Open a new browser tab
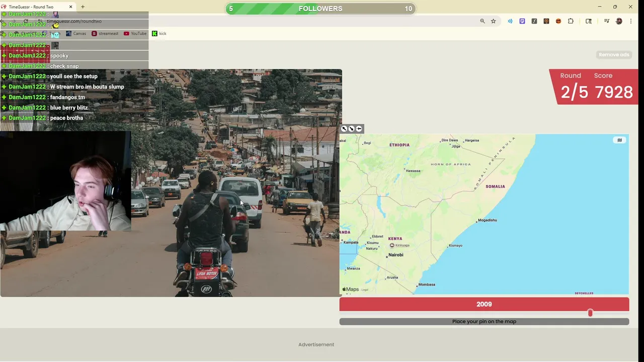This screenshot has width=644, height=362. point(83,7)
